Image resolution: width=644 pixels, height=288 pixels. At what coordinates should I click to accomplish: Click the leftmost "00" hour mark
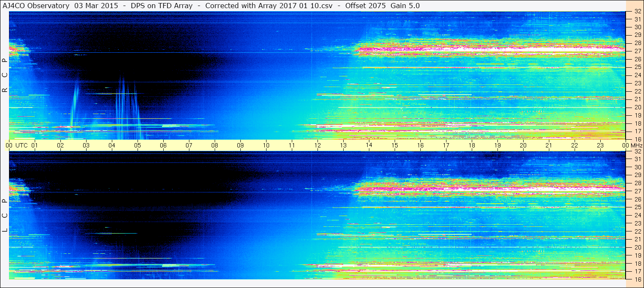point(9,145)
